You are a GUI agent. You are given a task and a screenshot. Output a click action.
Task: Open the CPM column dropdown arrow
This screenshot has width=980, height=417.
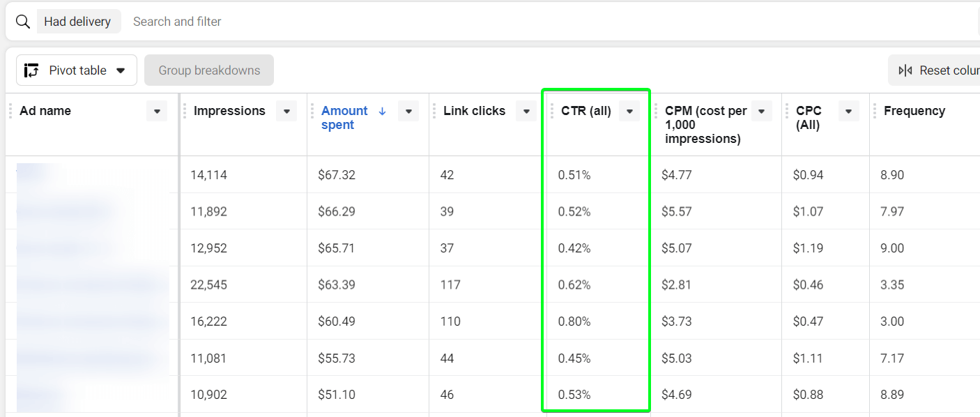(762, 111)
